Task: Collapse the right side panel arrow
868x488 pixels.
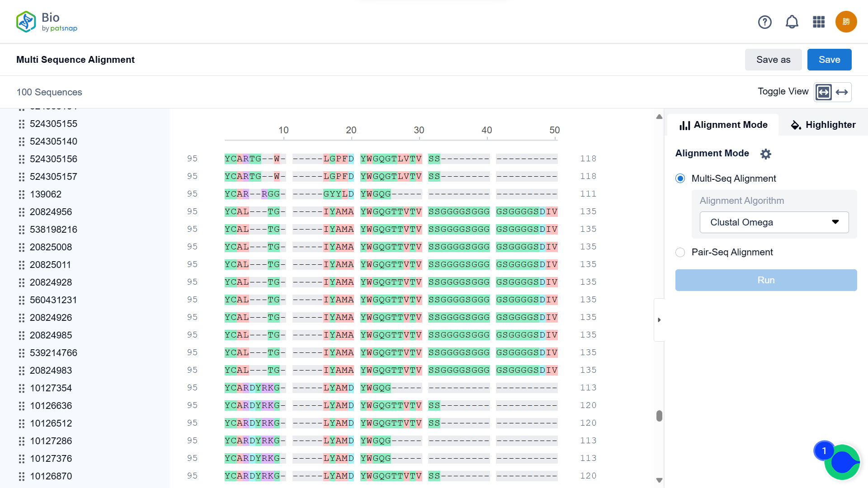Action: 659,320
